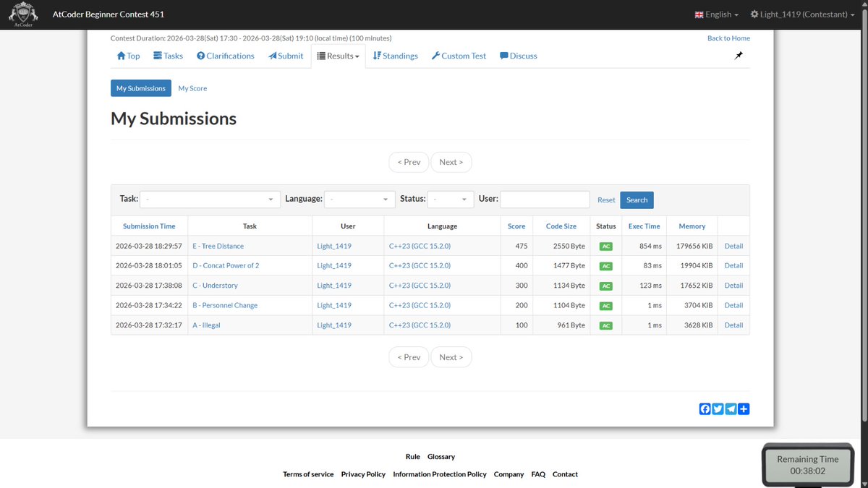Click Light_1419 user link in Tree Distance row
Screen dimensions: 868x488
click(x=334, y=246)
